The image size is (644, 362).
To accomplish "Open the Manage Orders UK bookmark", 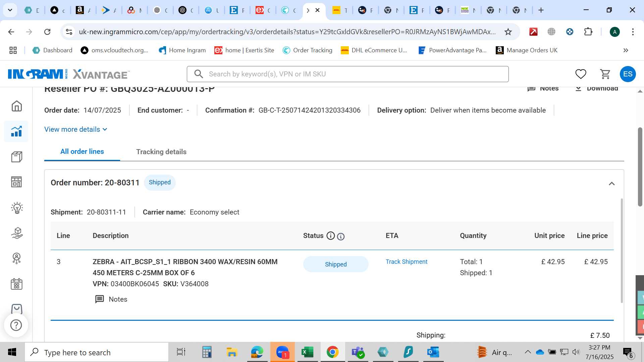I will click(x=527, y=50).
